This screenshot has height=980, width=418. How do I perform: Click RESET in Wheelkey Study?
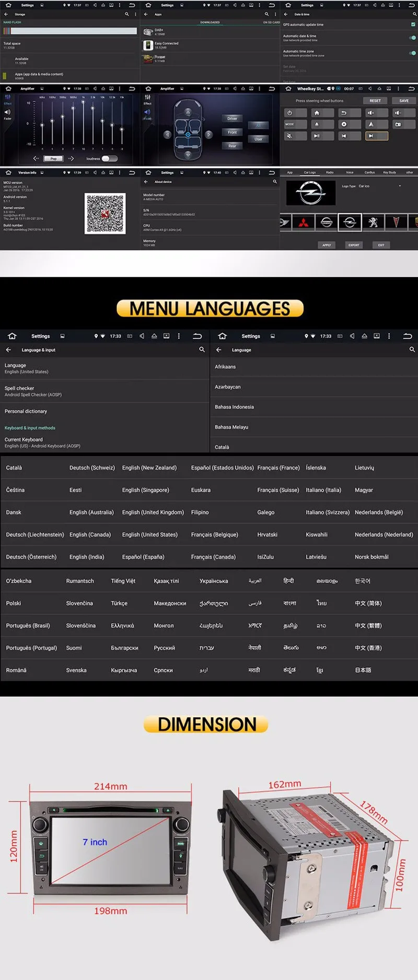[x=375, y=100]
